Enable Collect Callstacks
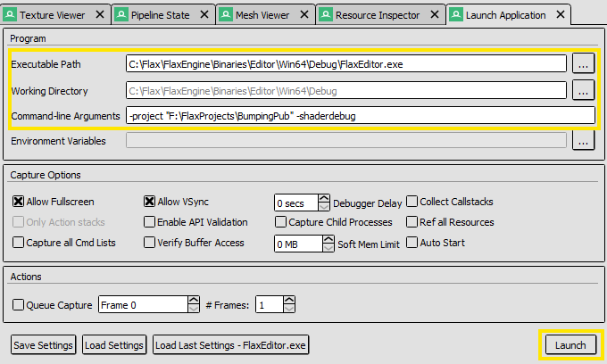The height and width of the screenshot is (364, 607). (412, 201)
